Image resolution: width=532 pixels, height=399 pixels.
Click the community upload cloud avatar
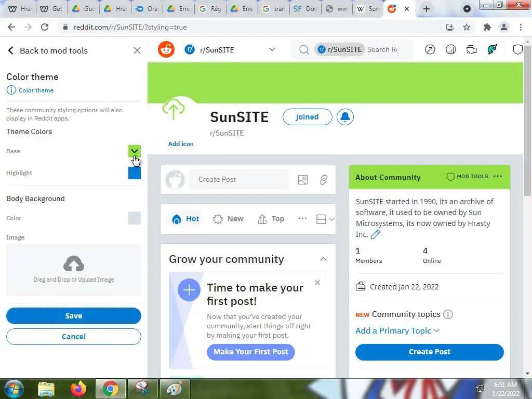point(174,109)
